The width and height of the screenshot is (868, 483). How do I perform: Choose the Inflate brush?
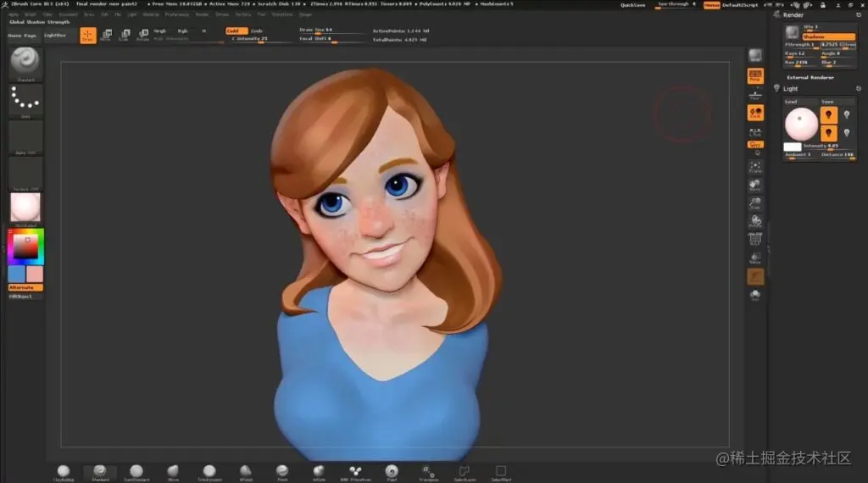(x=319, y=473)
